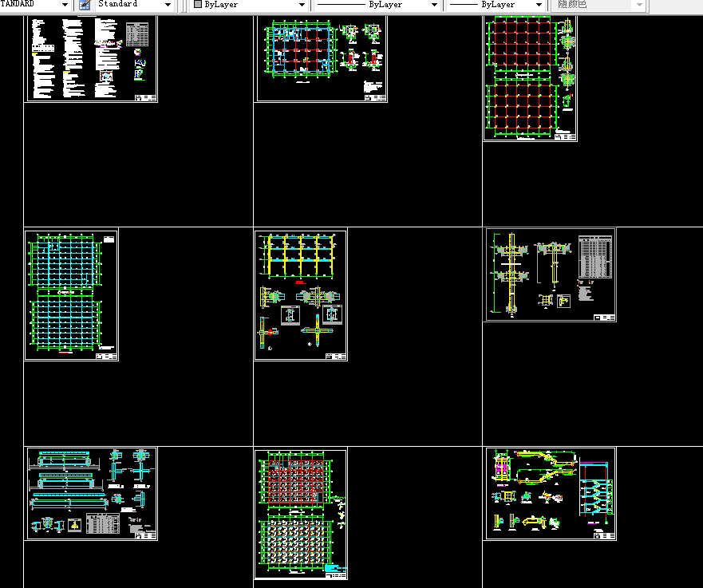Open the Standard dimension style dropdown

(168, 5)
